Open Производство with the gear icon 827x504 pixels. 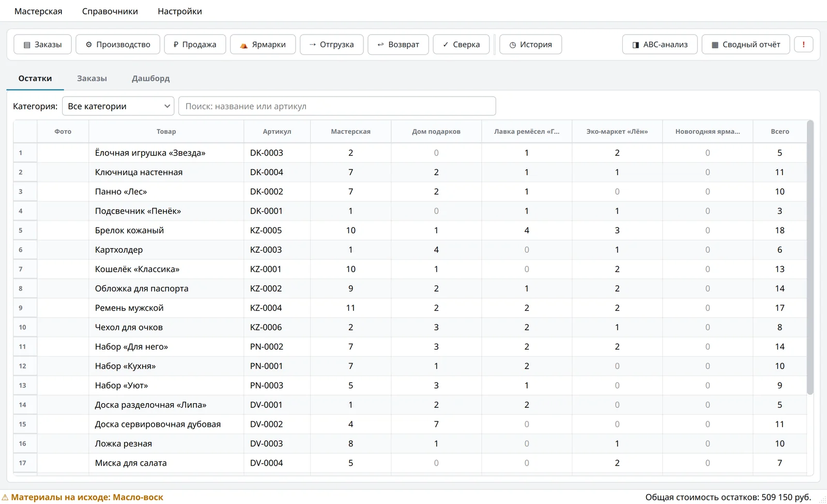118,44
